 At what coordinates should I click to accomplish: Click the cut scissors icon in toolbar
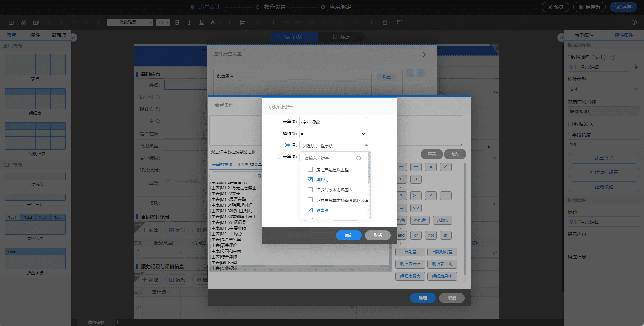coord(24,22)
